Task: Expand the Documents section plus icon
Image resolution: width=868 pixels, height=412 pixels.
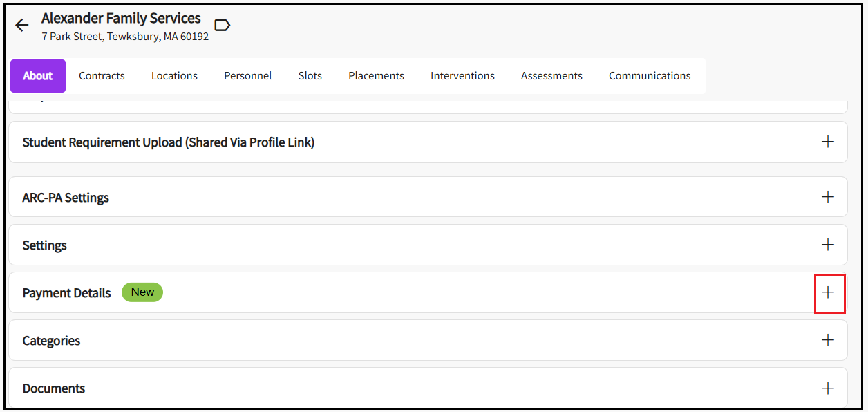Action: pos(827,388)
